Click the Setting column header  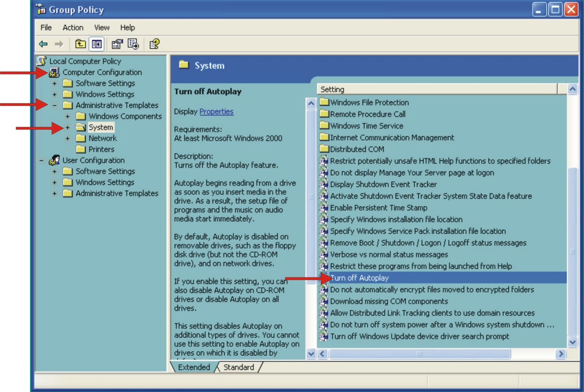[437, 89]
